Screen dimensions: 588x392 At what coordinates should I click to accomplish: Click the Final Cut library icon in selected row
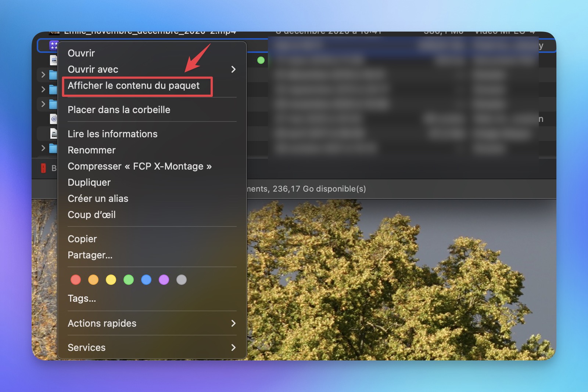point(54,46)
